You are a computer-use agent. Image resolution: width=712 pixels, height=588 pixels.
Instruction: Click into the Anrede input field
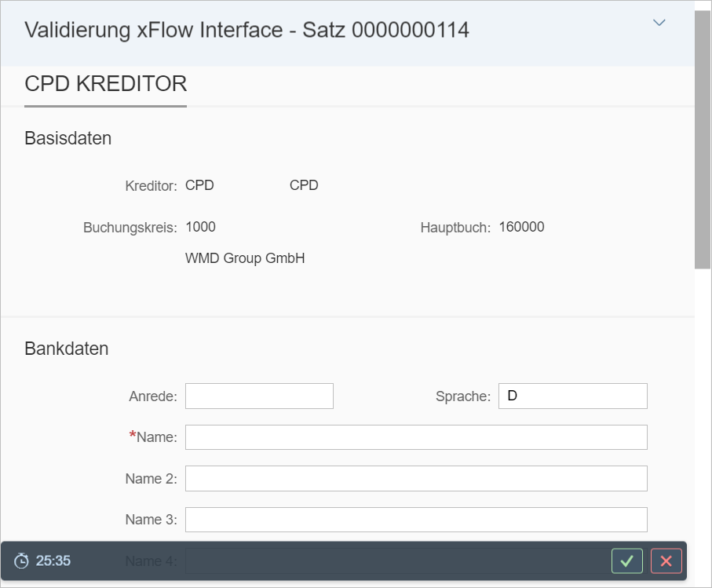coord(259,396)
